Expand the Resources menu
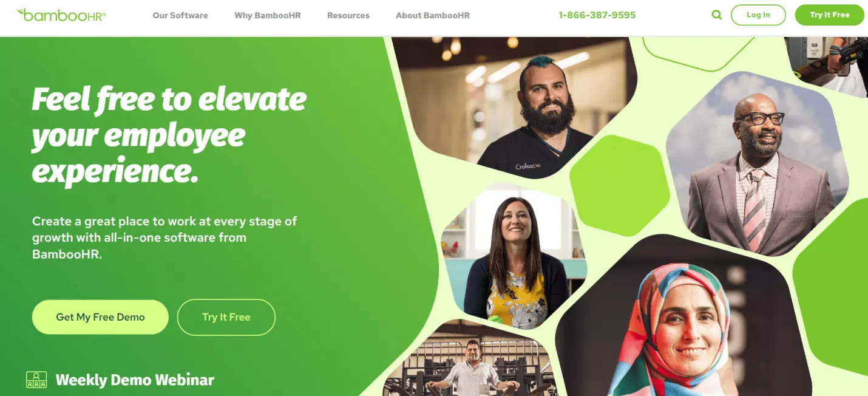Screen dimensions: 868x396 pyautogui.click(x=348, y=15)
